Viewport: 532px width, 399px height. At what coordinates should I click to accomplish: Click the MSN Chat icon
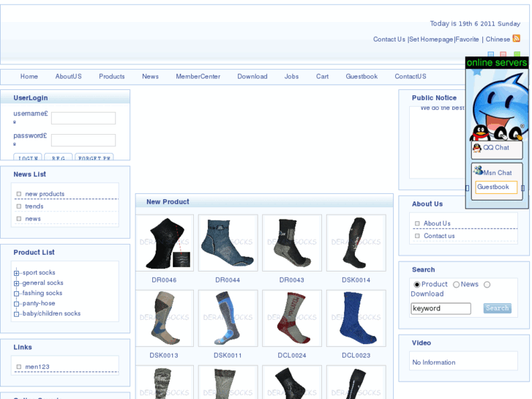(x=478, y=171)
